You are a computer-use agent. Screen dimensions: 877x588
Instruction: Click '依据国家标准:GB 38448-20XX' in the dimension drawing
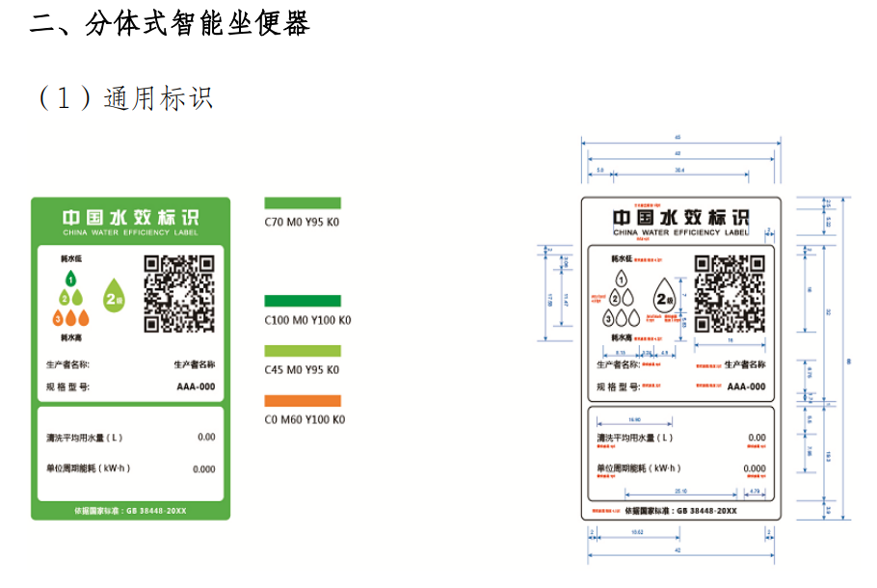680,511
